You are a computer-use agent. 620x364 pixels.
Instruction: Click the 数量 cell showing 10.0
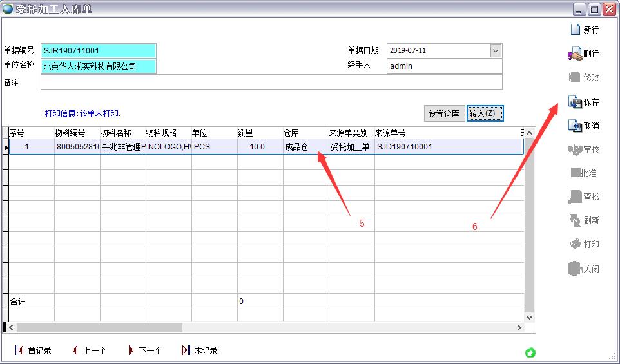(x=259, y=147)
